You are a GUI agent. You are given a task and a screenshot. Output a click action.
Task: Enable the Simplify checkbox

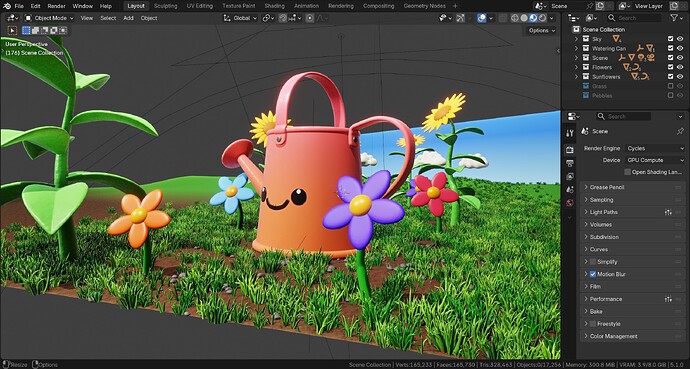tap(593, 262)
